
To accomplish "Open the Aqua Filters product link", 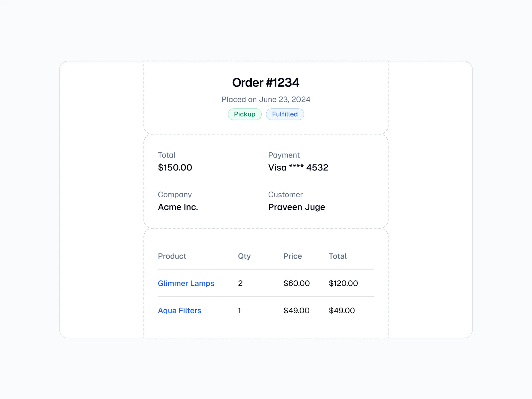I will [180, 311].
